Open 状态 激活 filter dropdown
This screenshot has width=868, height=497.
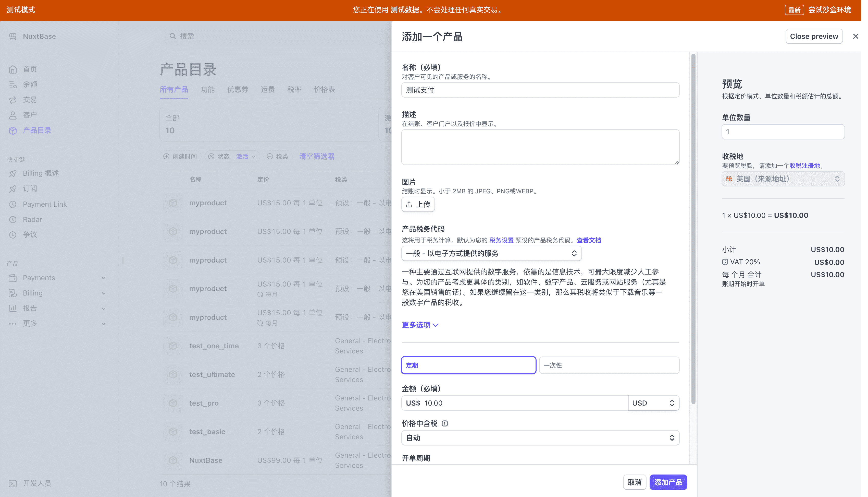tap(245, 156)
